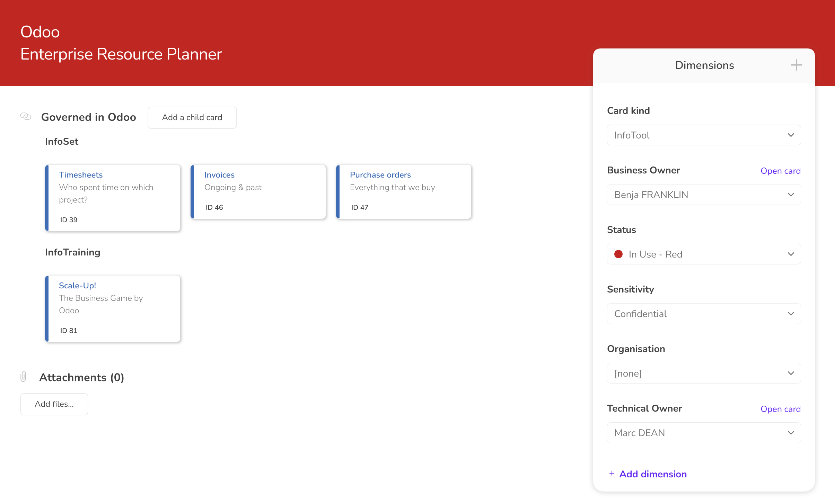The width and height of the screenshot is (835, 504).
Task: Click the Add files button
Action: click(54, 404)
